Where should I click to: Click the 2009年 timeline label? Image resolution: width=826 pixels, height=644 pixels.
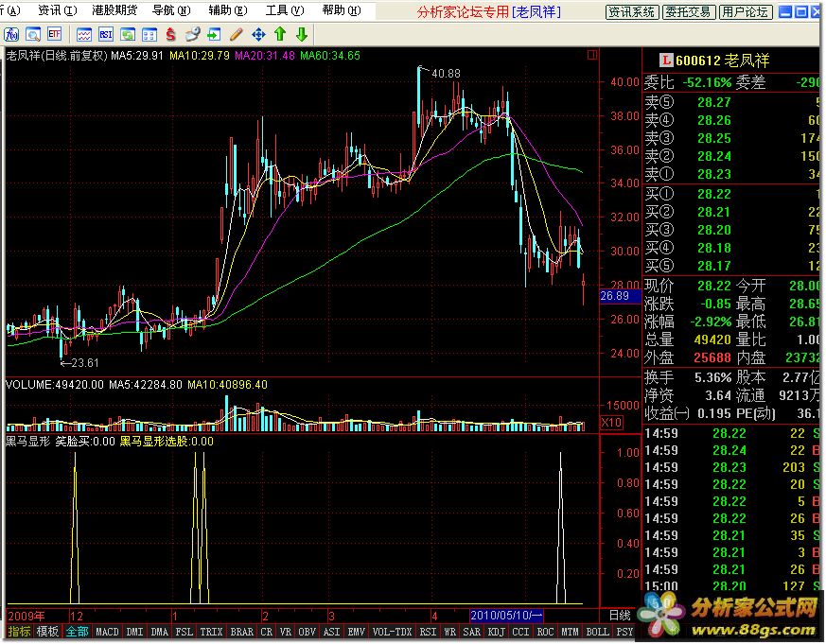26,616
